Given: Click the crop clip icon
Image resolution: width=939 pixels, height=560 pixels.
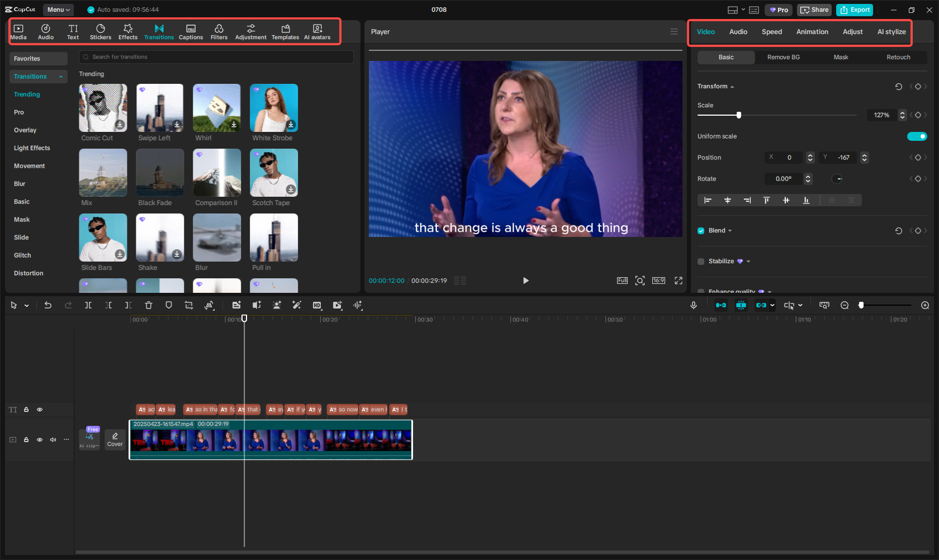Looking at the screenshot, I should click(189, 305).
